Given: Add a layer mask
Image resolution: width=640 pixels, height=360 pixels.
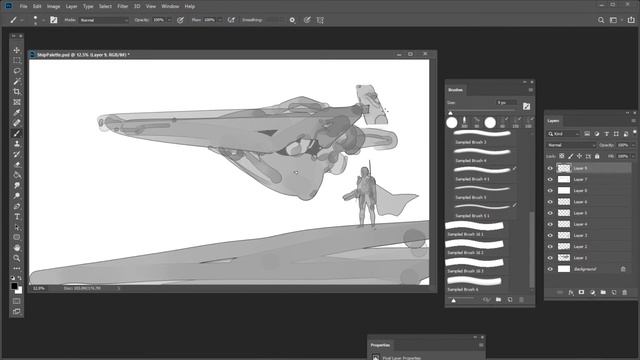Looking at the screenshot, I should tap(582, 292).
